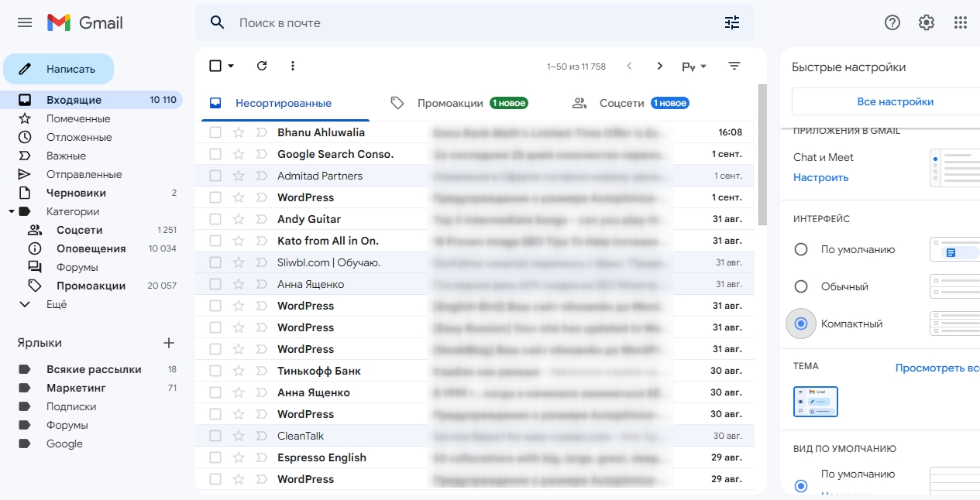Click the Настроить link
Image resolution: width=980 pixels, height=500 pixels.
click(x=821, y=177)
